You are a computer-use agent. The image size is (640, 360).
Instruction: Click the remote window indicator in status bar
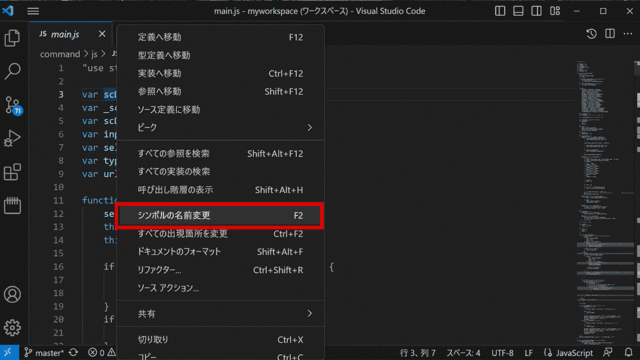(8, 353)
